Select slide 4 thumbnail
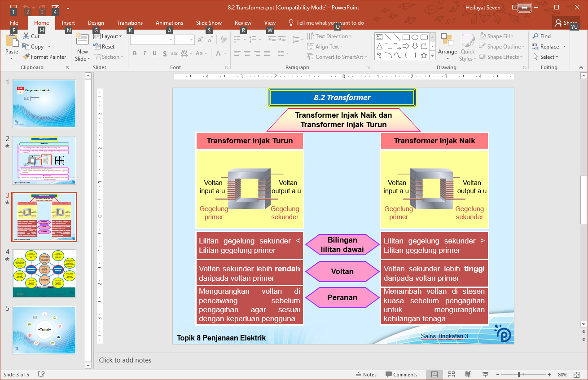Image resolution: width=588 pixels, height=380 pixels. [44, 273]
